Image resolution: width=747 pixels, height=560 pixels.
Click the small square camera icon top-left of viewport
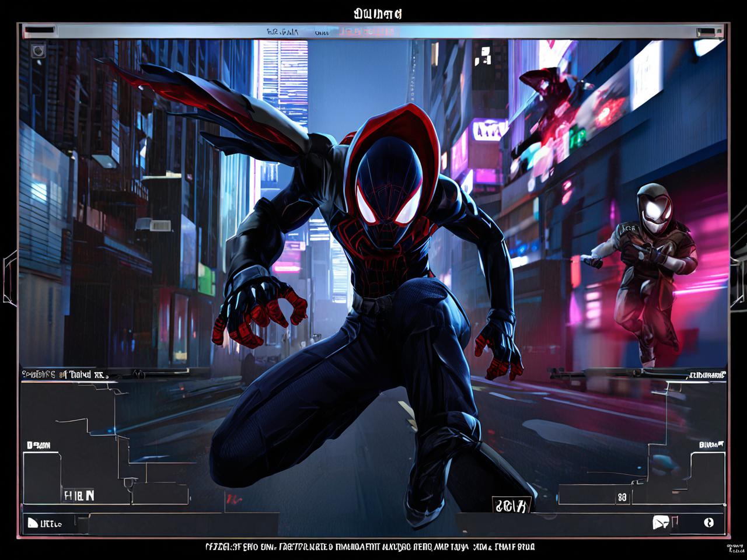pos(39,51)
